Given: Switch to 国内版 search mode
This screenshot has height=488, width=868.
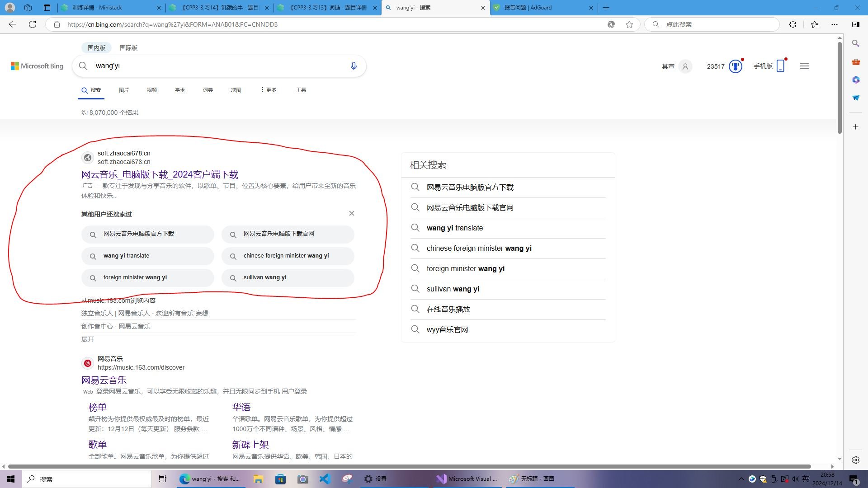Looking at the screenshot, I should point(96,48).
